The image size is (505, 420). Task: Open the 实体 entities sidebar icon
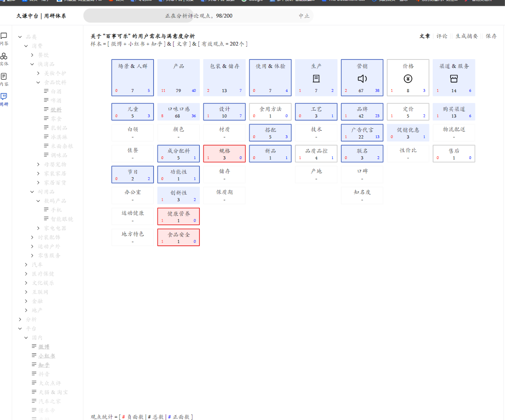(4, 56)
